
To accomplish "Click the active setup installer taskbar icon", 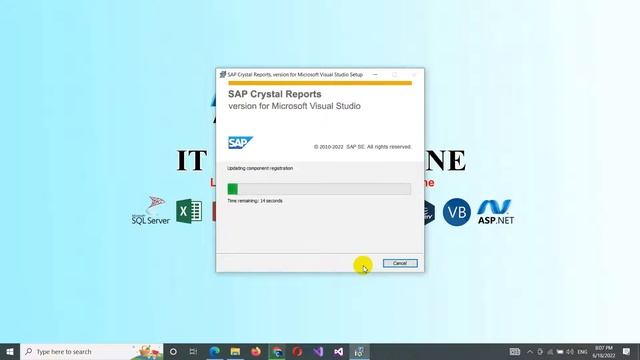I will click(x=359, y=351).
